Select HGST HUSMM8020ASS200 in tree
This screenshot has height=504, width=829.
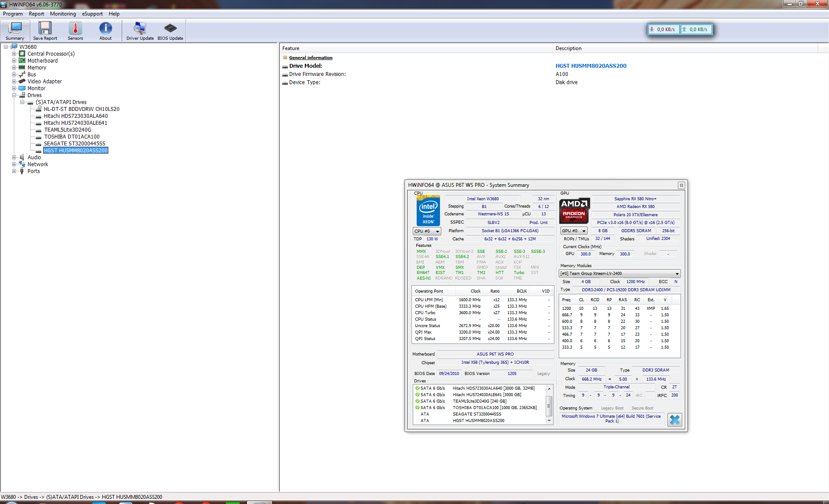76,150
